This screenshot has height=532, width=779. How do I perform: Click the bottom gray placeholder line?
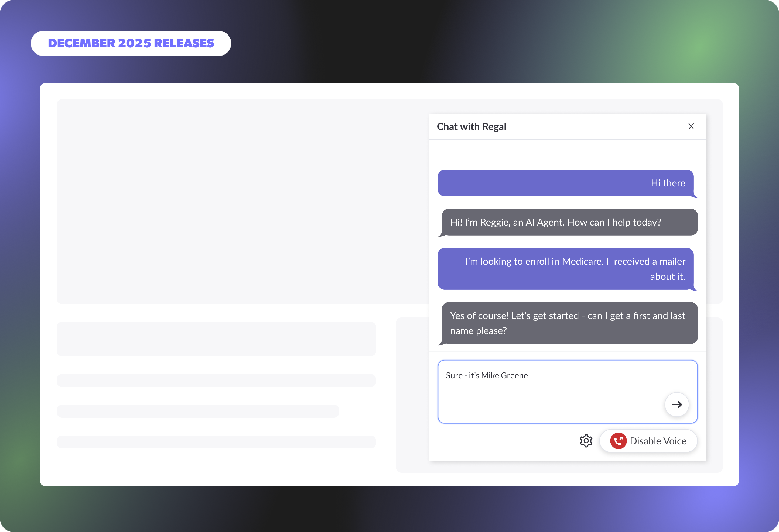pyautogui.click(x=216, y=442)
